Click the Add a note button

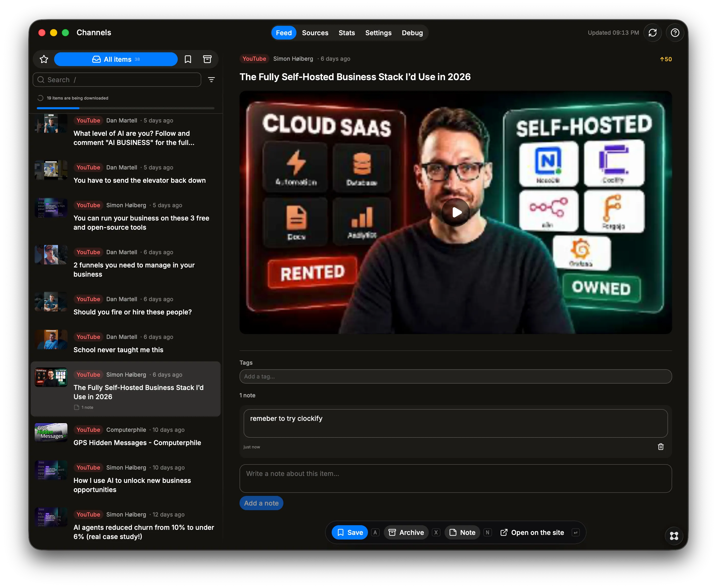point(261,503)
